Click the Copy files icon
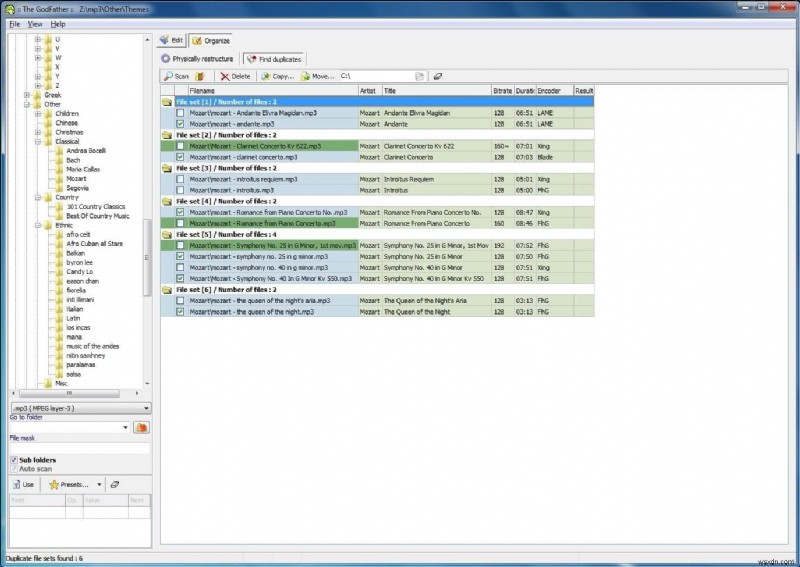The height and width of the screenshot is (567, 800). point(266,77)
